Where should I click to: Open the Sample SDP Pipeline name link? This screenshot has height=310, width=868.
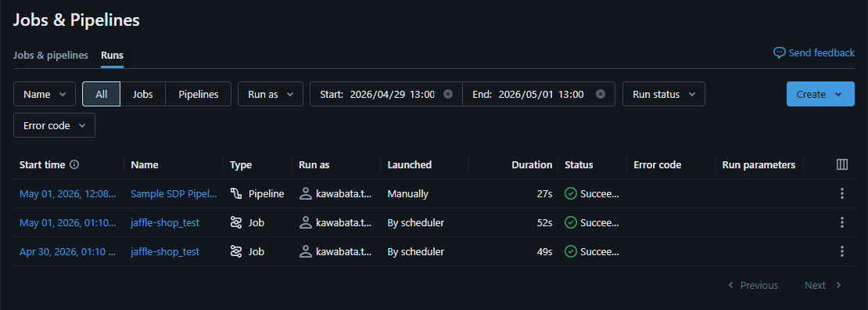click(x=174, y=193)
